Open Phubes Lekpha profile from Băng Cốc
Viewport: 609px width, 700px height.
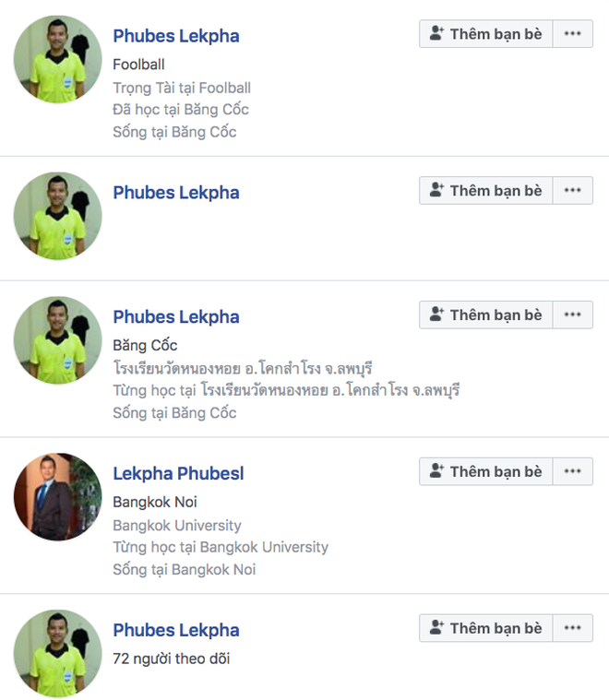(175, 316)
